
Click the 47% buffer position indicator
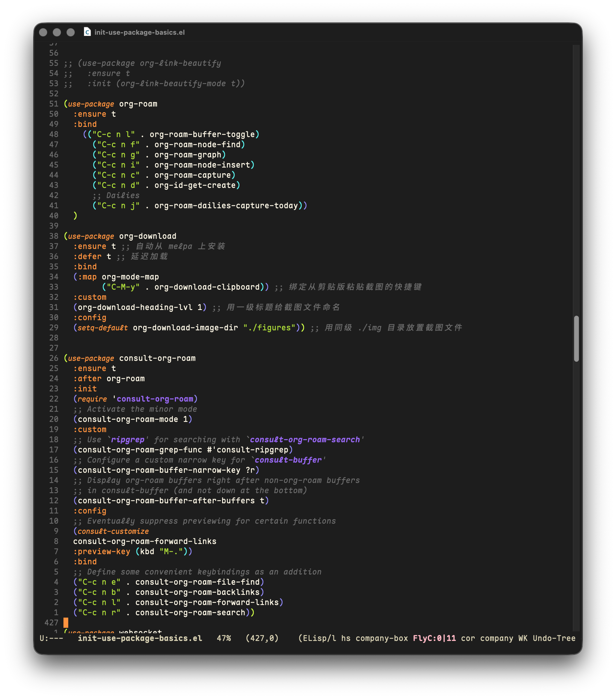click(224, 638)
